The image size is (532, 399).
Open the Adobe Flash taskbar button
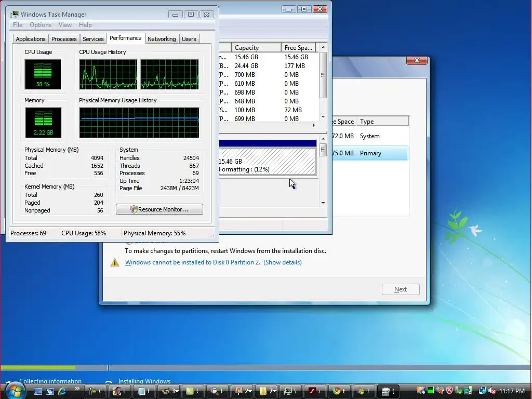pyautogui.click(x=315, y=391)
